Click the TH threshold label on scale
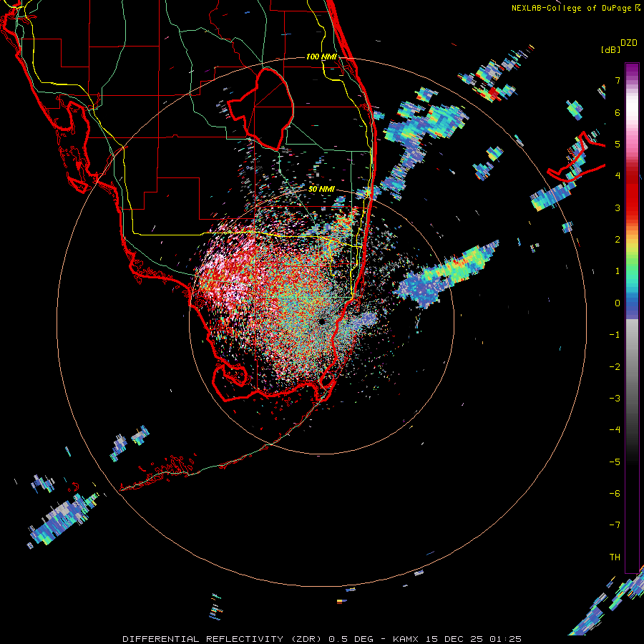The image size is (644, 644). 615,557
